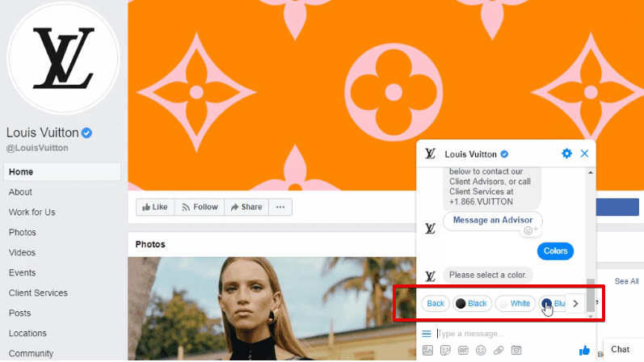Select the White color option

[x=515, y=304]
